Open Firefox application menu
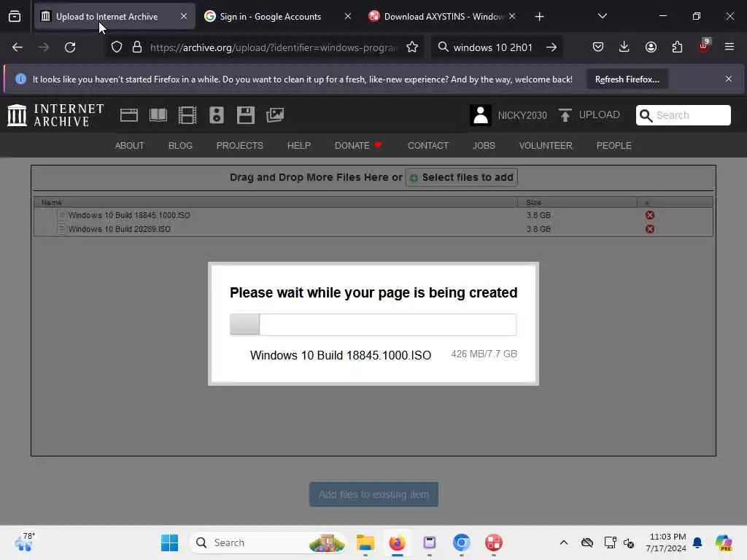The width and height of the screenshot is (747, 560). click(x=729, y=47)
